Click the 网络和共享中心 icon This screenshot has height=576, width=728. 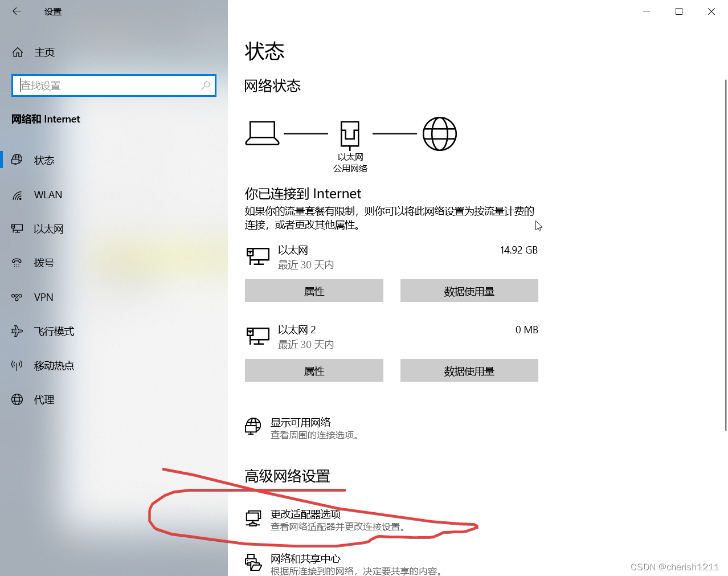pyautogui.click(x=253, y=562)
